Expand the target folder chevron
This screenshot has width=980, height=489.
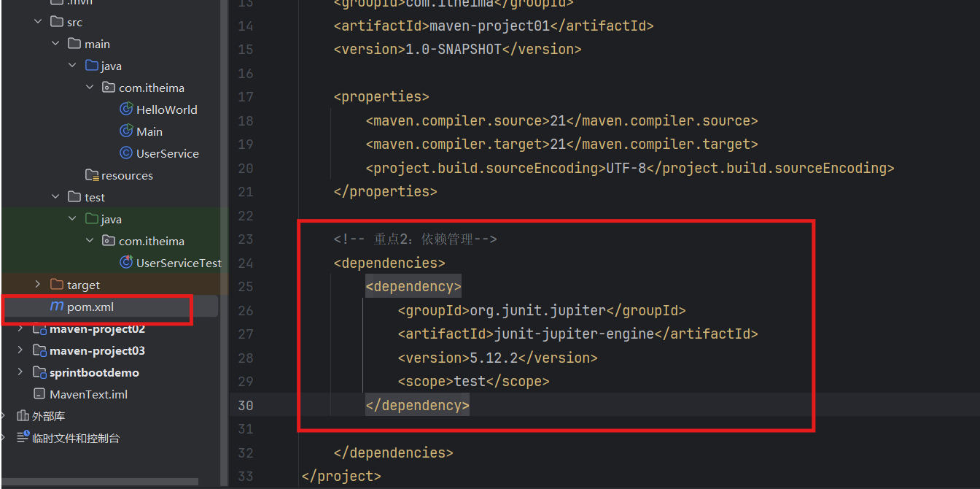38,285
